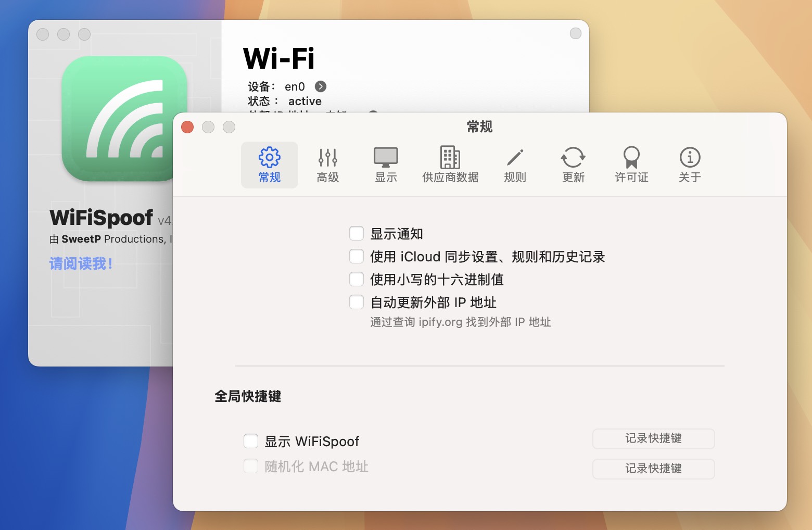Image resolution: width=812 pixels, height=530 pixels.
Task: Click 记录快捷键 for 随机化 MAC 地址
Action: [x=653, y=469]
